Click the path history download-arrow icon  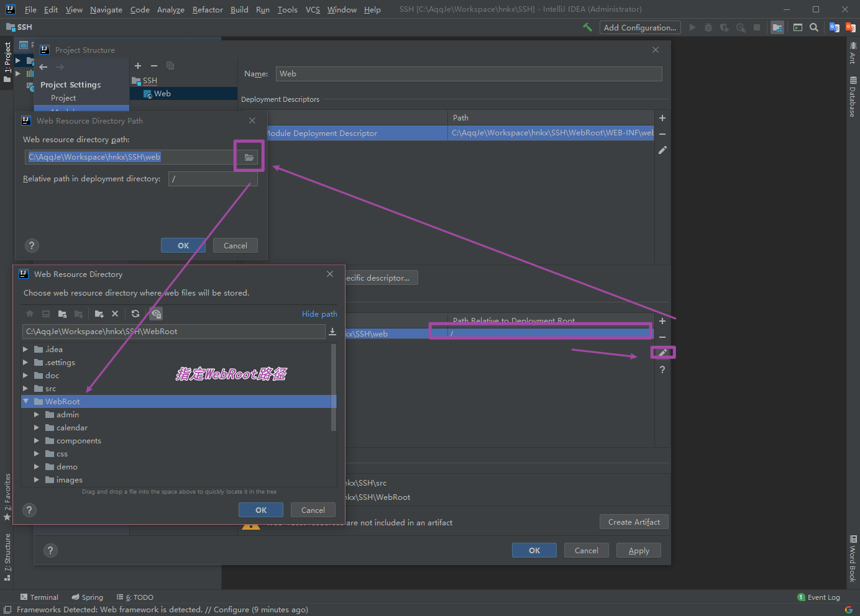(x=332, y=332)
